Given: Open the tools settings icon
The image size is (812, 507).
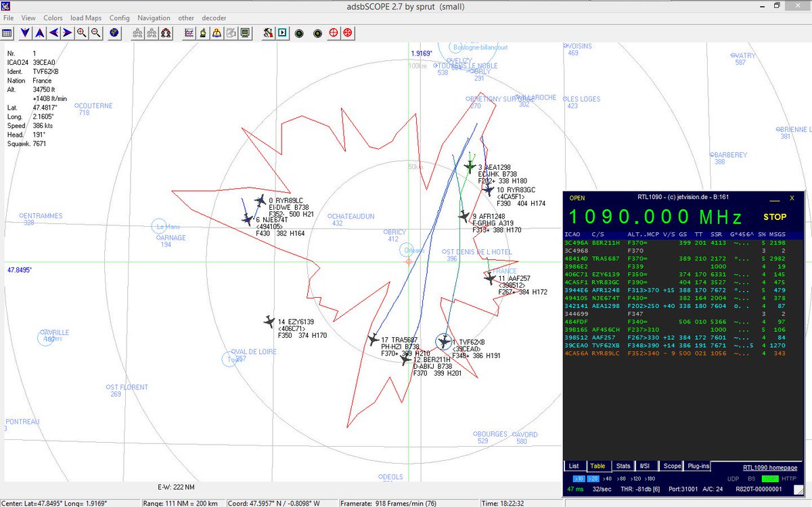Looking at the screenshot, I should click(268, 32).
